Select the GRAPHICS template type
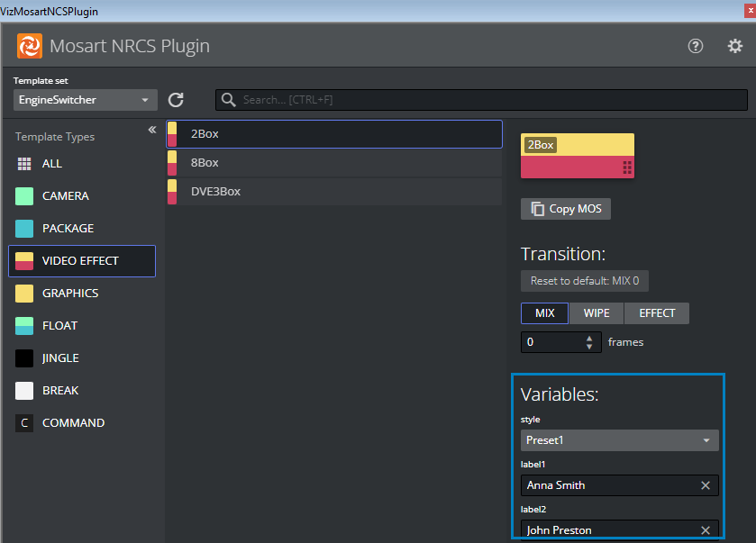Viewport: 756px width, 543px height. pos(69,294)
